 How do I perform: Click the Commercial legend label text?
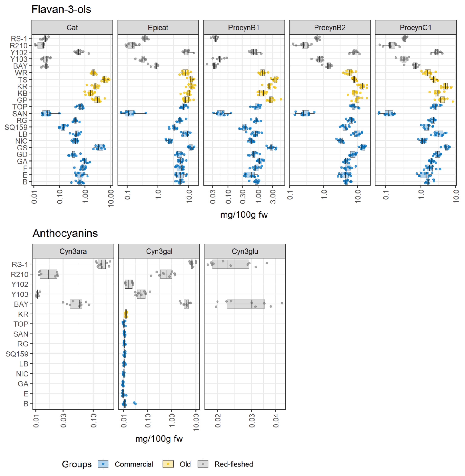[x=134, y=464]
